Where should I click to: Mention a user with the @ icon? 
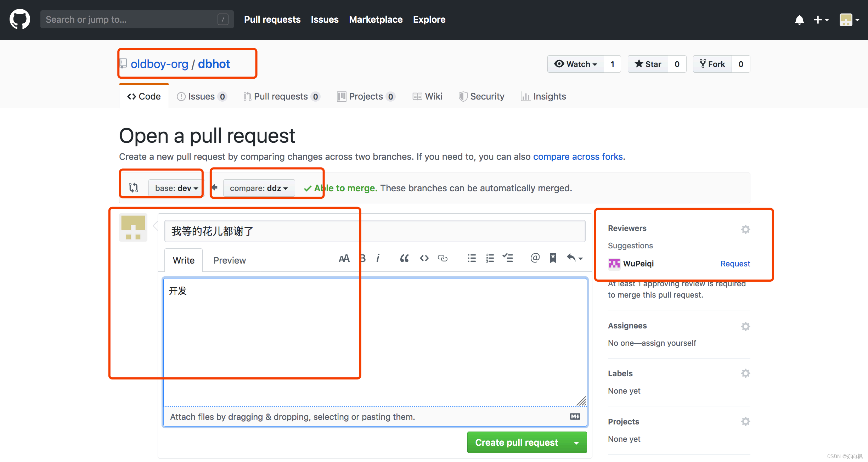click(x=535, y=258)
